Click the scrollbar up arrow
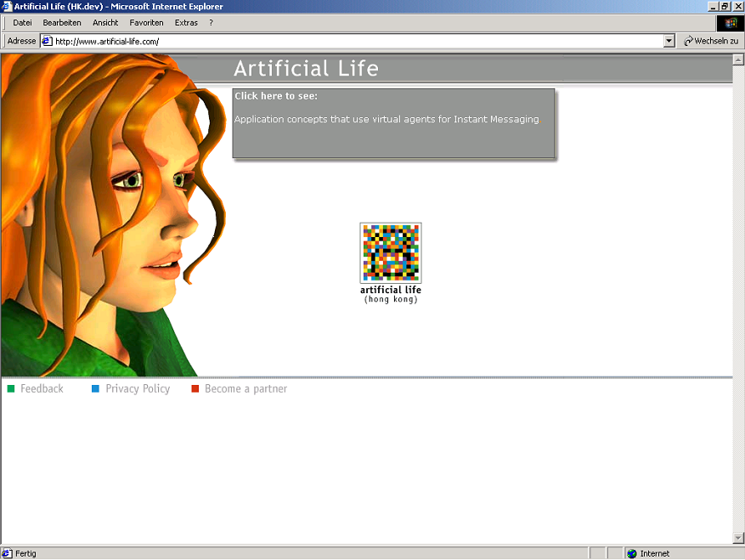 point(738,59)
